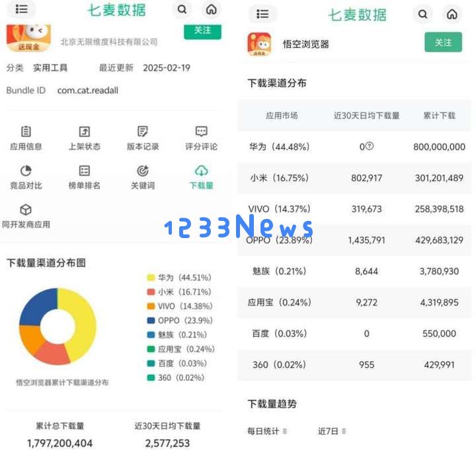Image resolution: width=476 pixels, height=453 pixels.
Task: Click the 应用市场 column header
Action: (x=282, y=116)
